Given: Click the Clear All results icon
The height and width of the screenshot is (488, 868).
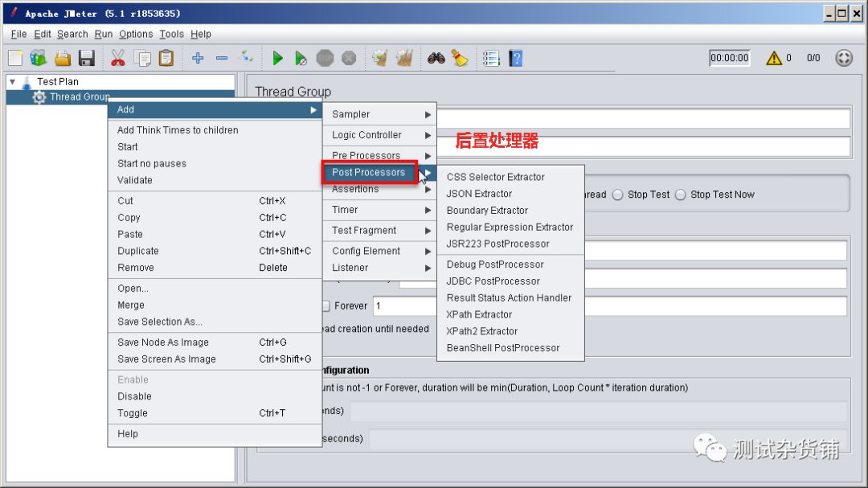Looking at the screenshot, I should [x=404, y=58].
